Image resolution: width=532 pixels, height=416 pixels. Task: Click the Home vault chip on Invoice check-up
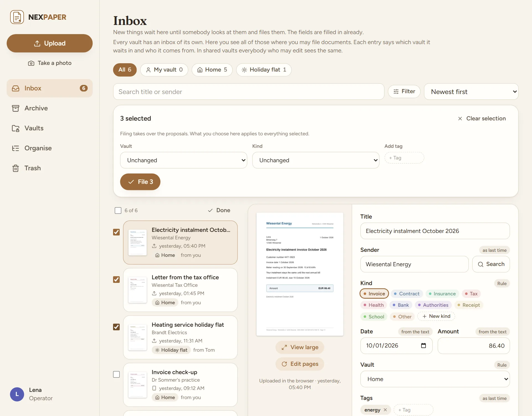point(165,397)
